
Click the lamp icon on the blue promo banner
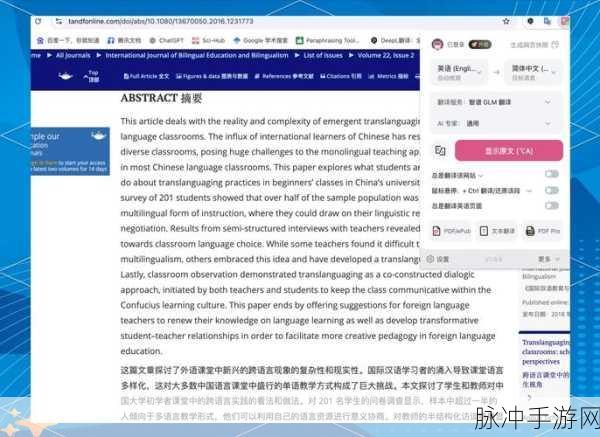pyautogui.click(x=98, y=136)
